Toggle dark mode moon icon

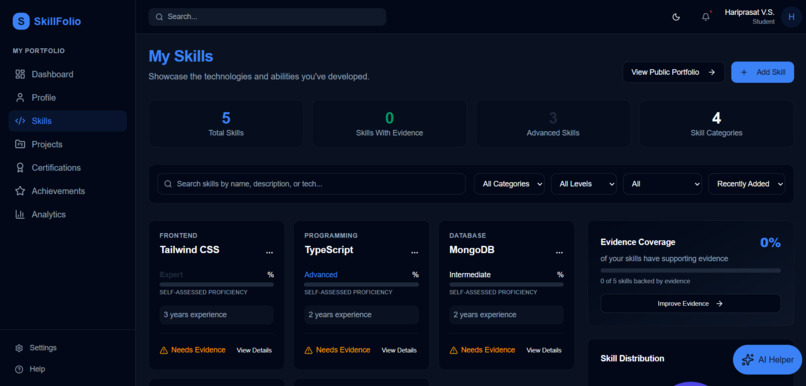(676, 17)
